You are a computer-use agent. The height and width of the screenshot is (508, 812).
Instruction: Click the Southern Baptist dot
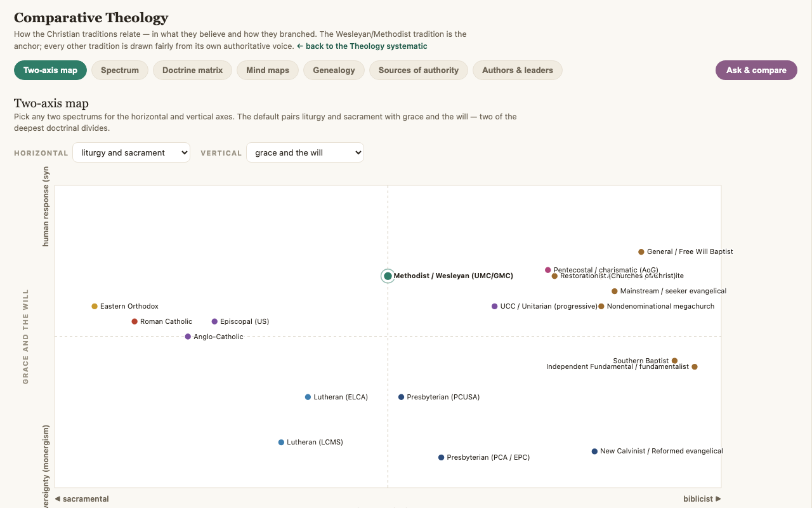(x=674, y=361)
